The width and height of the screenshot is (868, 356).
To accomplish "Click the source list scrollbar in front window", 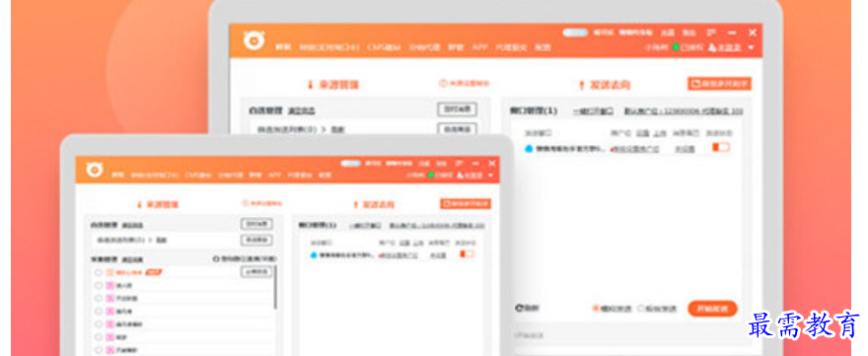I will point(275,288).
